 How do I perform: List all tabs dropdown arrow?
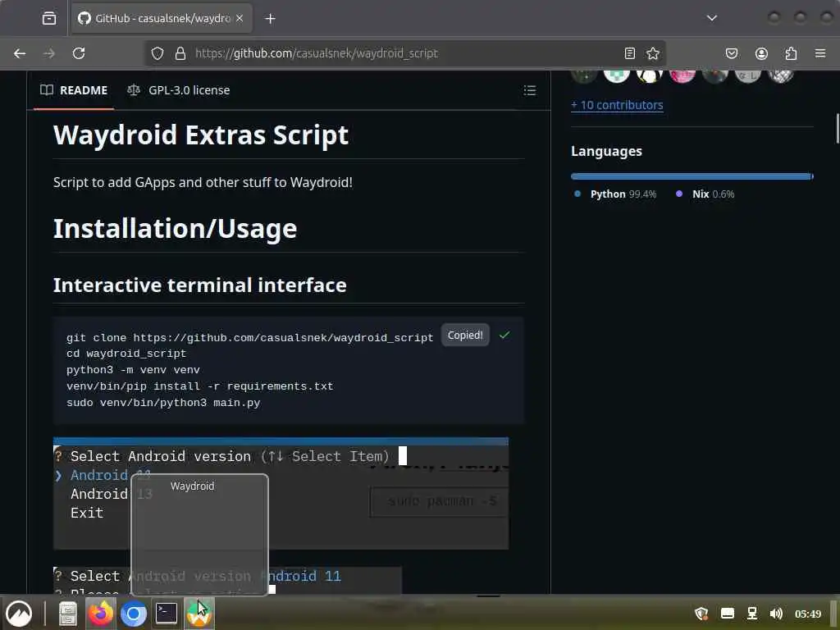(x=711, y=18)
